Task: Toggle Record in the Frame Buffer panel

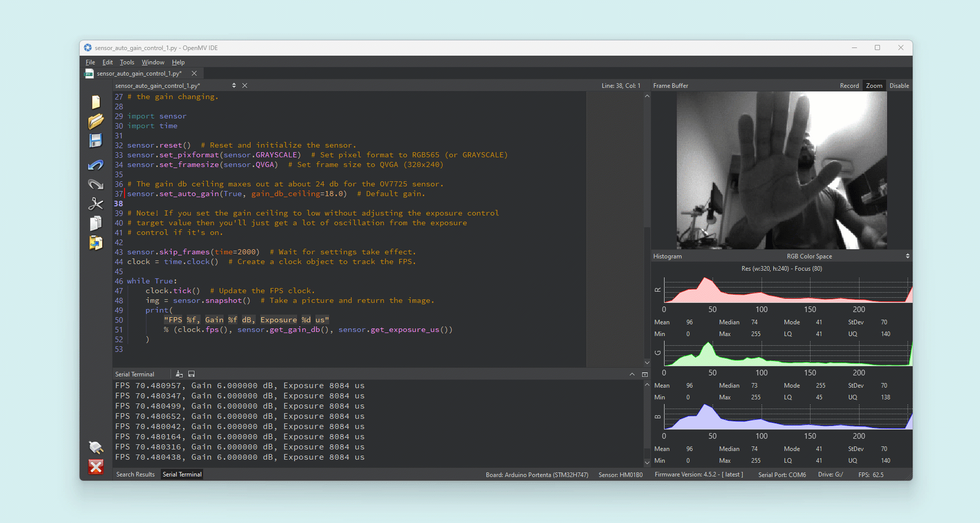Action: pos(849,86)
